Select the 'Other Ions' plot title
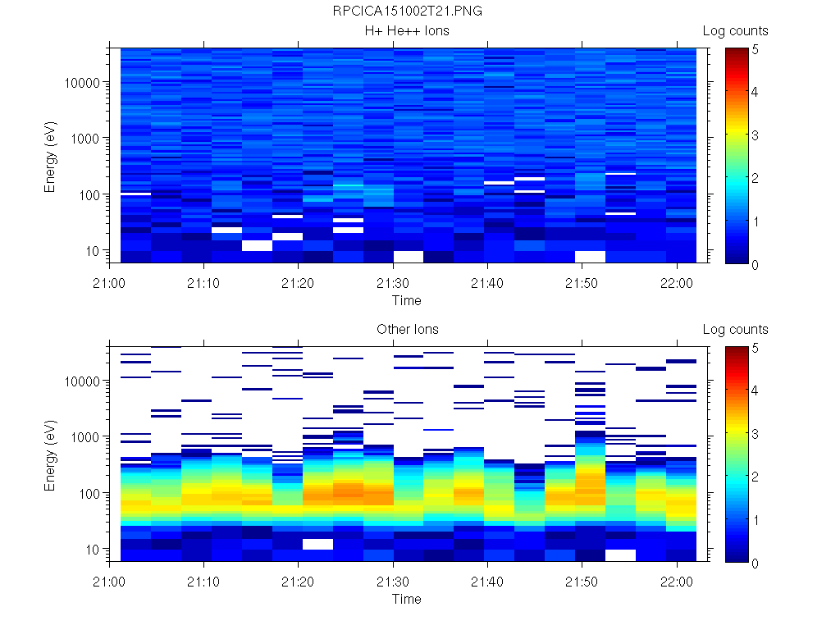This screenshot has width=840, height=630. pyautogui.click(x=407, y=330)
